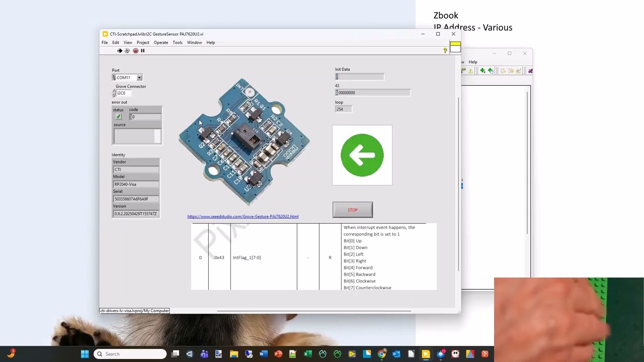Open the File menu

click(x=105, y=43)
